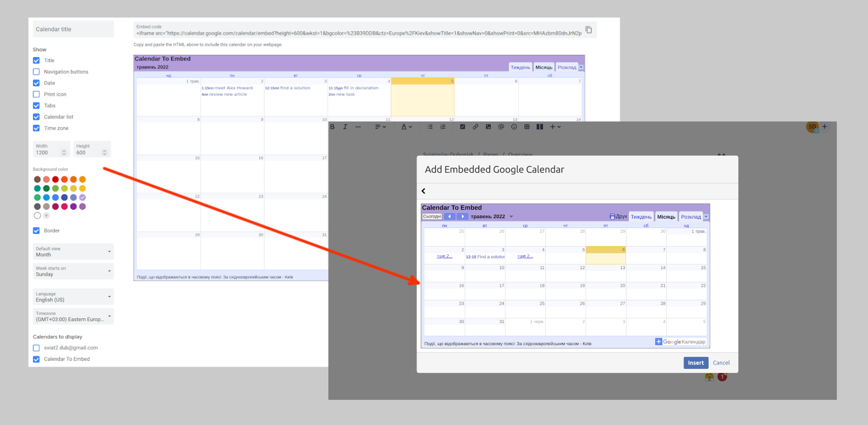The width and height of the screenshot is (868, 425).
Task: Switch to Місяць tab in dialog calendar
Action: (x=666, y=217)
